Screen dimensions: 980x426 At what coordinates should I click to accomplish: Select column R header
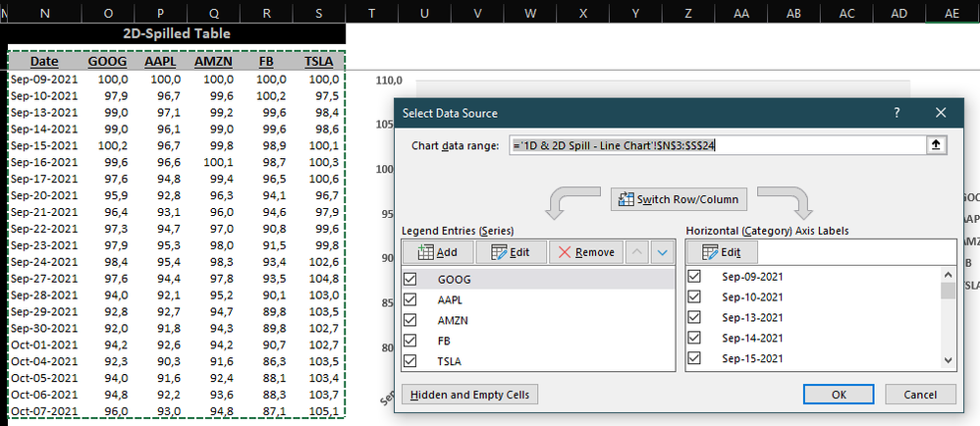[x=267, y=13]
